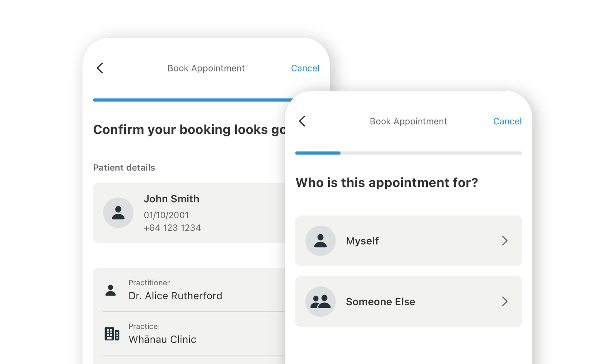Open the Who is this appointment for screen

(x=408, y=121)
